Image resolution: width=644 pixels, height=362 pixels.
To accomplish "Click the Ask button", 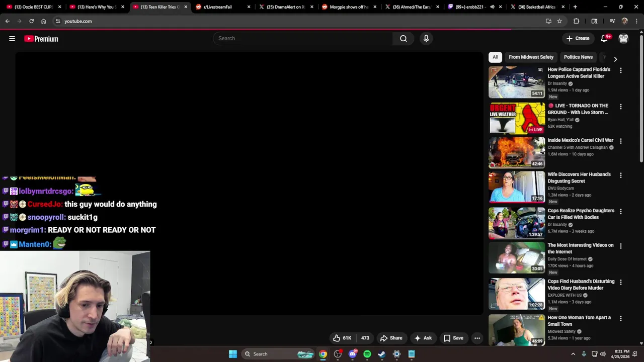I will tap(423, 338).
